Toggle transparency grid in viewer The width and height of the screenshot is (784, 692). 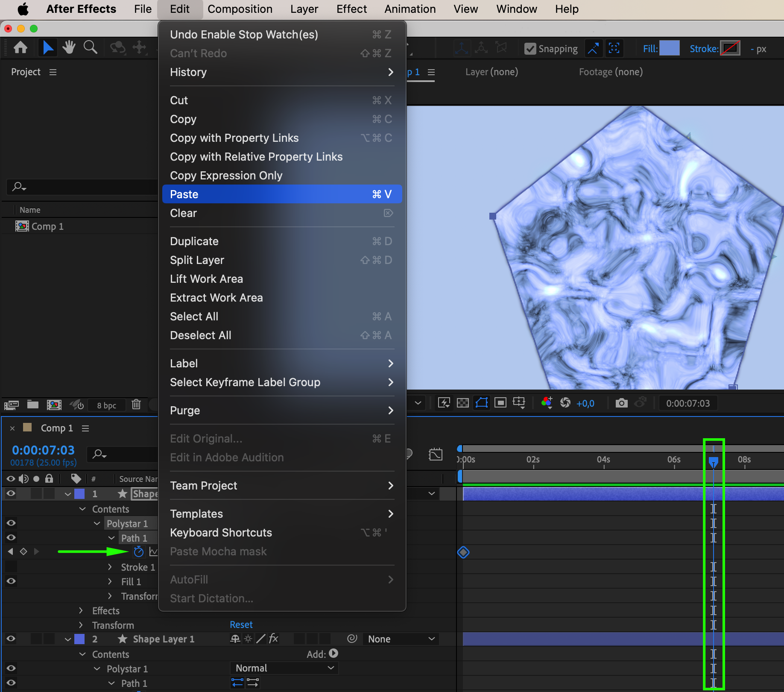point(463,403)
